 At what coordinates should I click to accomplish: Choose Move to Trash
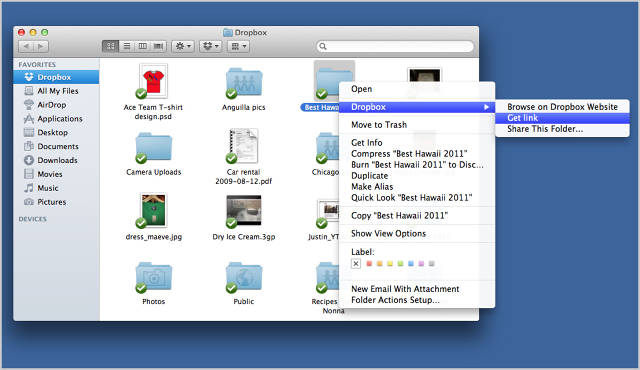click(417, 125)
